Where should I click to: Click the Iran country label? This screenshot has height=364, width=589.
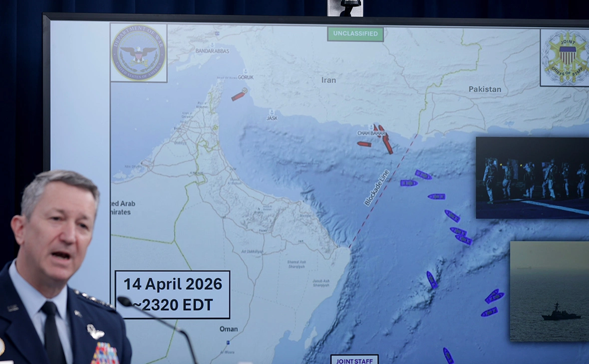pos(328,80)
